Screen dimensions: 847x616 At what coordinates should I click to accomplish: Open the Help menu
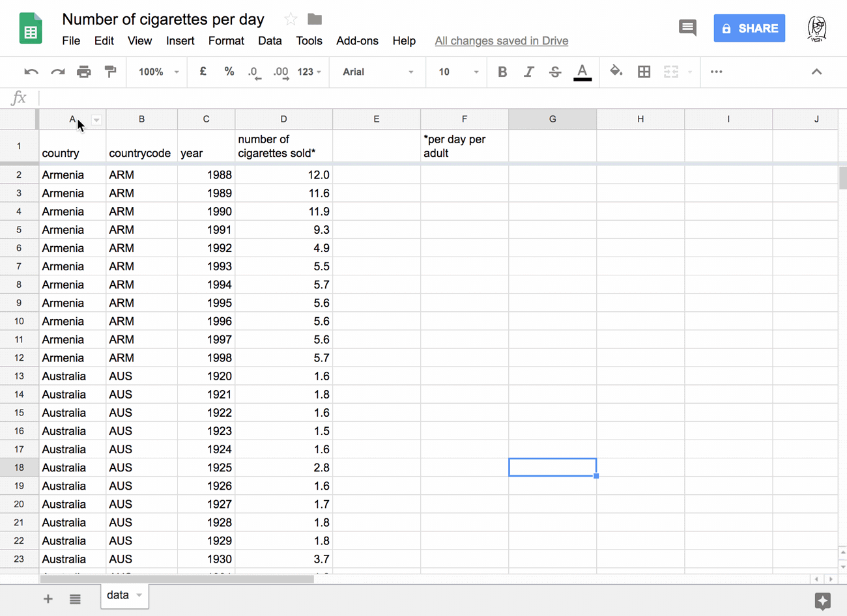coord(404,40)
